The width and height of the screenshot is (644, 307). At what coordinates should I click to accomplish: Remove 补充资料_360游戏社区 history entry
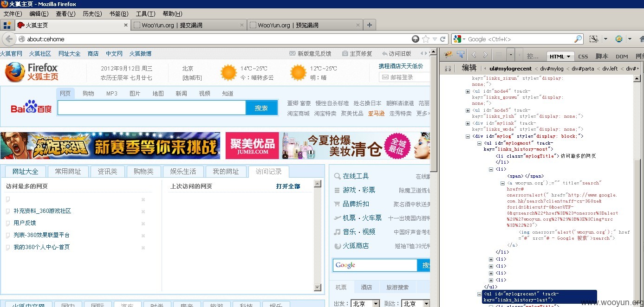point(143,211)
